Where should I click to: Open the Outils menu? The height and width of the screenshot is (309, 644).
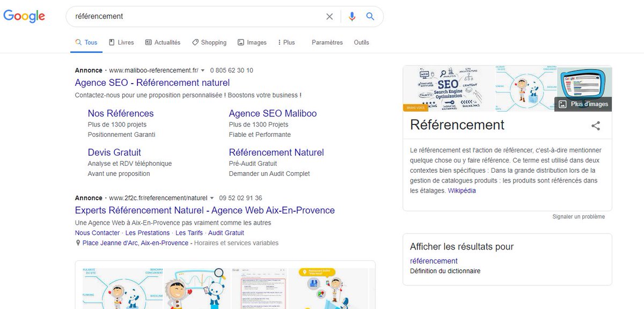tap(362, 42)
